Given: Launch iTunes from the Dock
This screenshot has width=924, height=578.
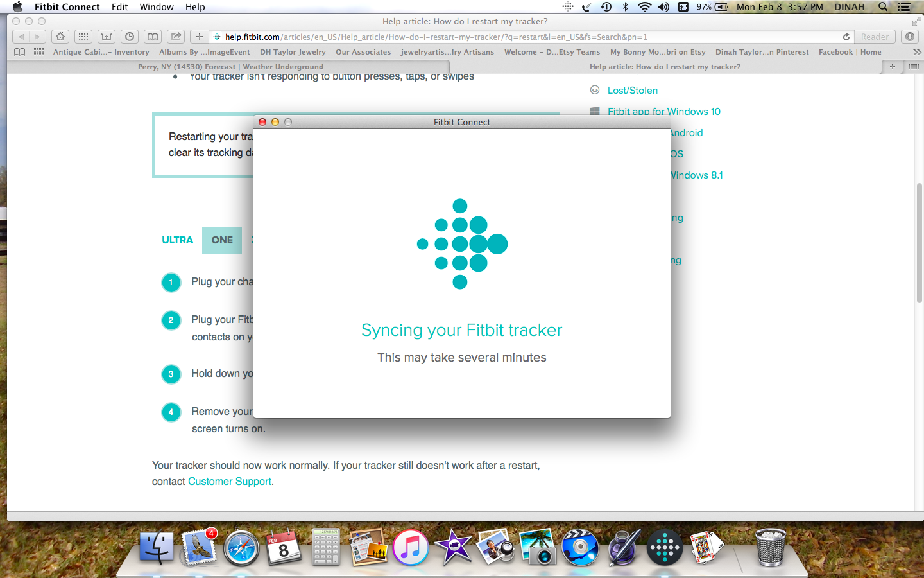Looking at the screenshot, I should pos(411,548).
